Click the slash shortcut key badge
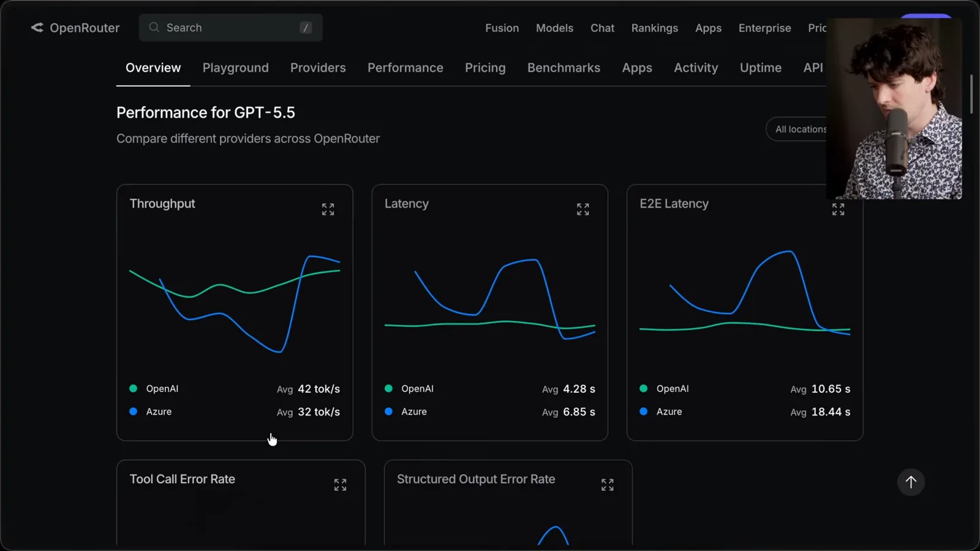The height and width of the screenshot is (551, 980). click(306, 28)
